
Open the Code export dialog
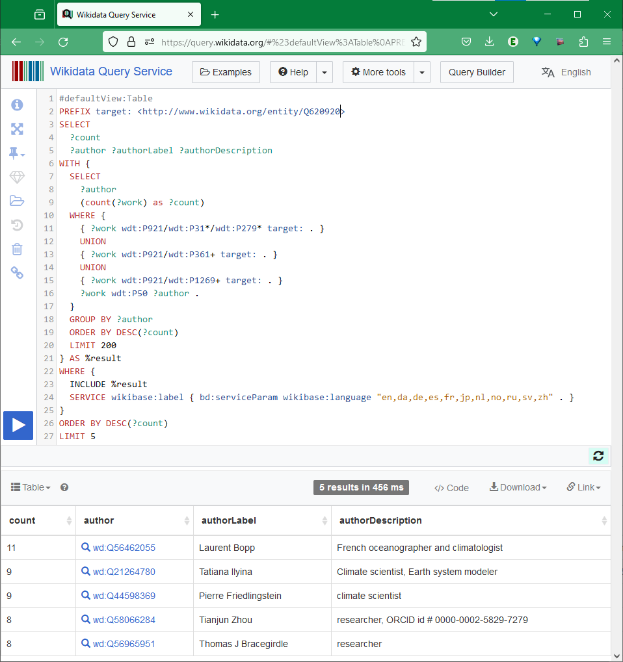(x=451, y=488)
